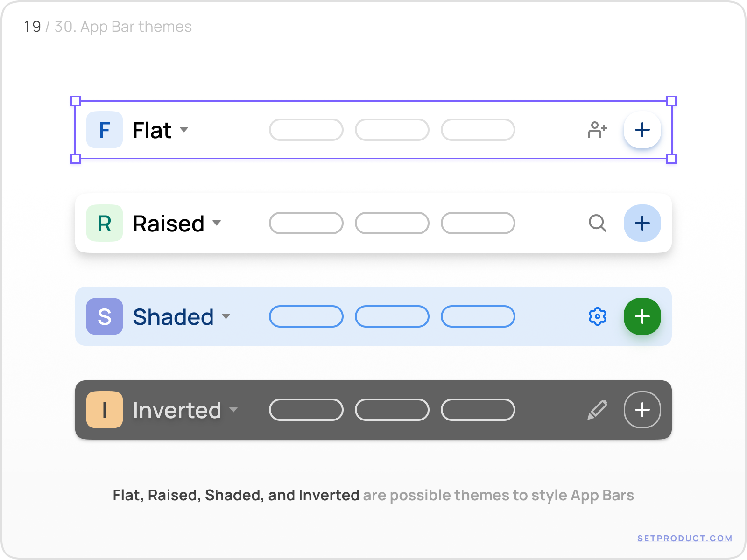Click the top-left selection handle of Flat bar

pyautogui.click(x=75, y=99)
